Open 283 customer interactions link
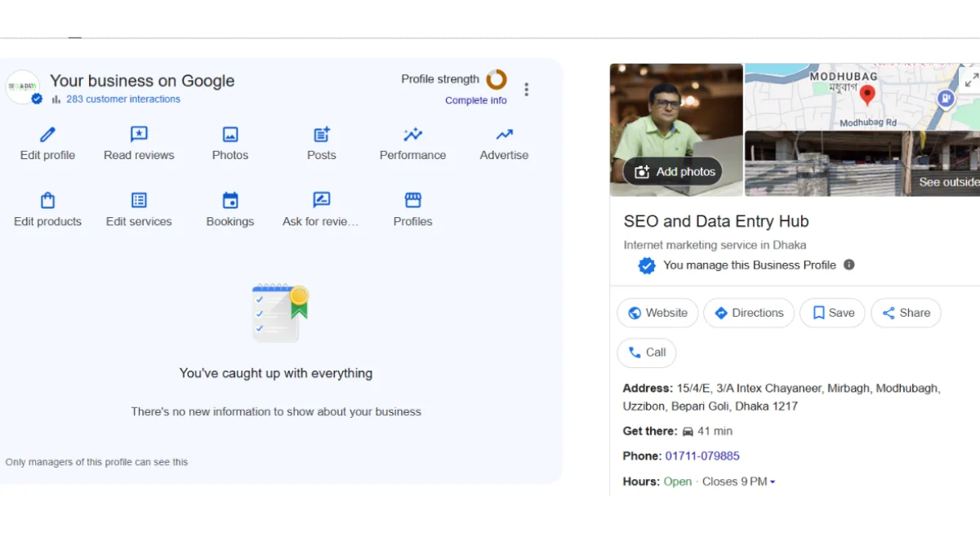Screen dimensions: 980x555 coord(123,100)
